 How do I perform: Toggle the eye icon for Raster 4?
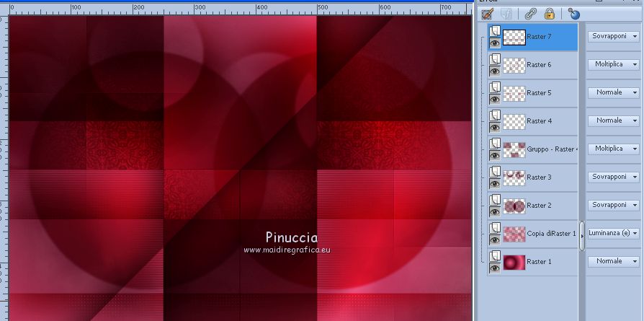[x=495, y=127]
